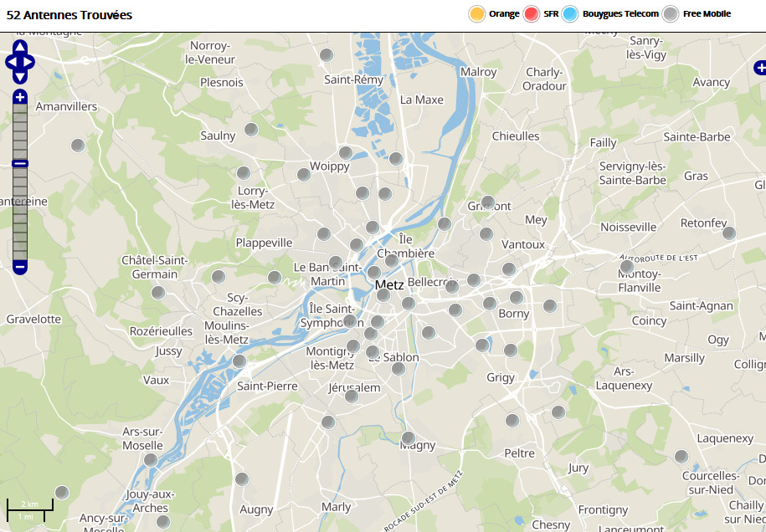Click the Metz city label on map
The height and width of the screenshot is (532, 766).
(389, 285)
